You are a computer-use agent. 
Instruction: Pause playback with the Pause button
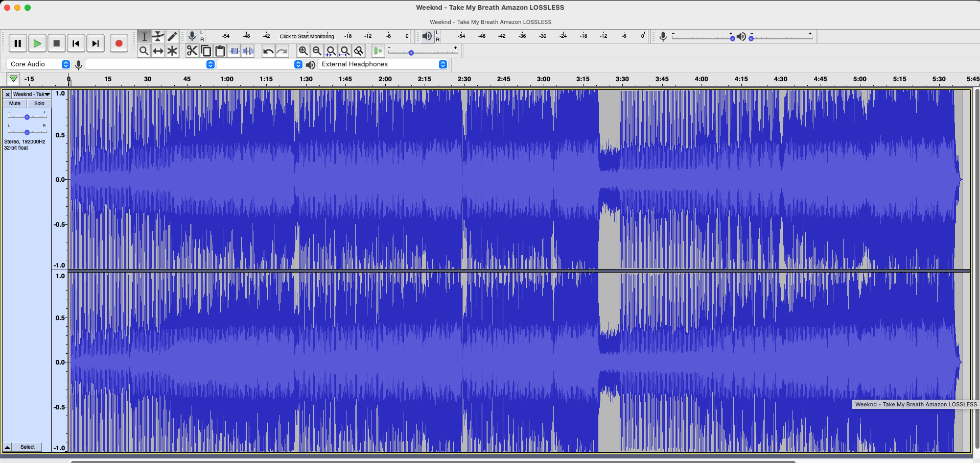click(18, 43)
